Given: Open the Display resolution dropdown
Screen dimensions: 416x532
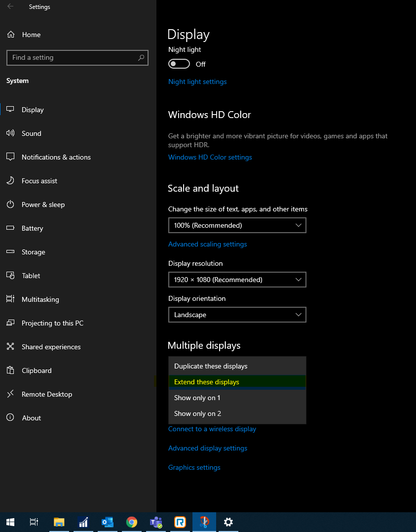Looking at the screenshot, I should [x=237, y=280].
